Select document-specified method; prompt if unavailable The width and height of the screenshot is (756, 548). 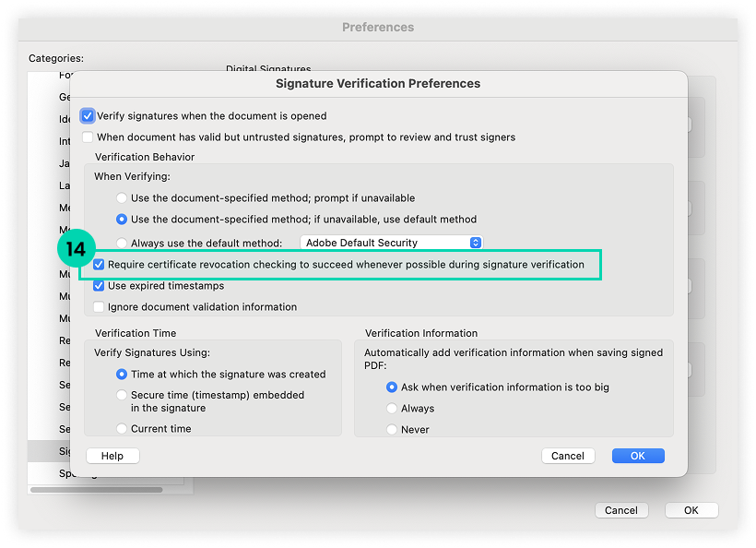(122, 198)
